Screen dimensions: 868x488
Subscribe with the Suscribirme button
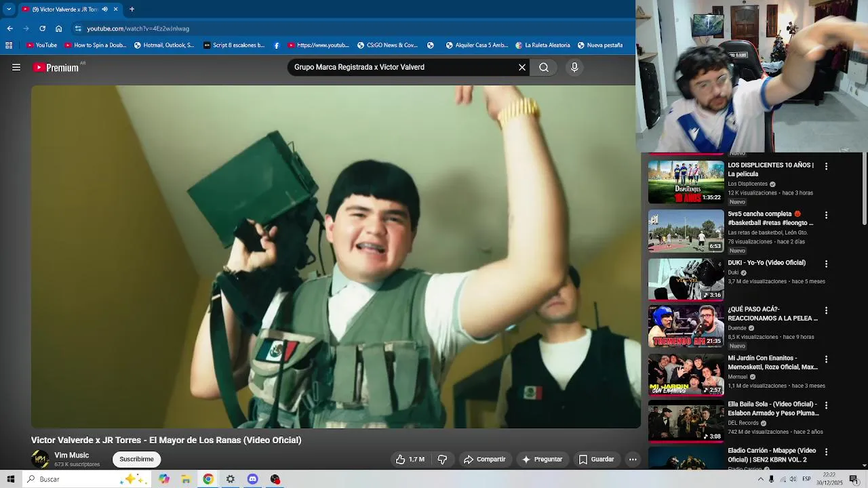136,459
